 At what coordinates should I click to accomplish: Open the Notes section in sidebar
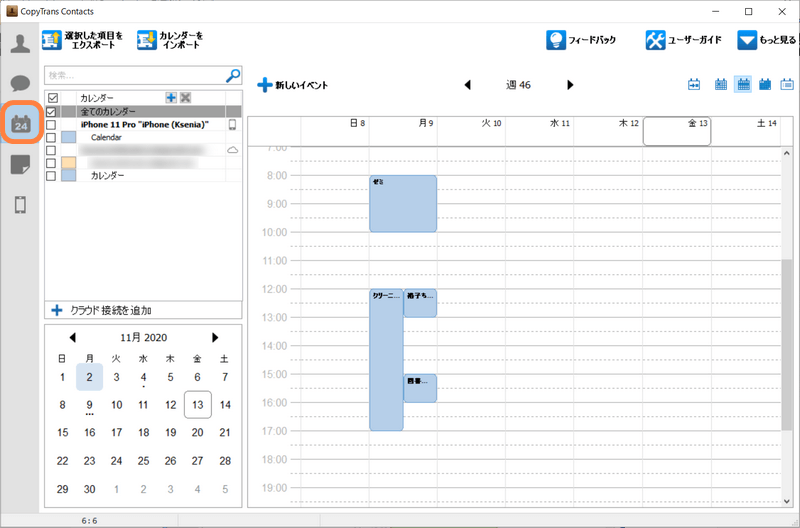coord(20,165)
